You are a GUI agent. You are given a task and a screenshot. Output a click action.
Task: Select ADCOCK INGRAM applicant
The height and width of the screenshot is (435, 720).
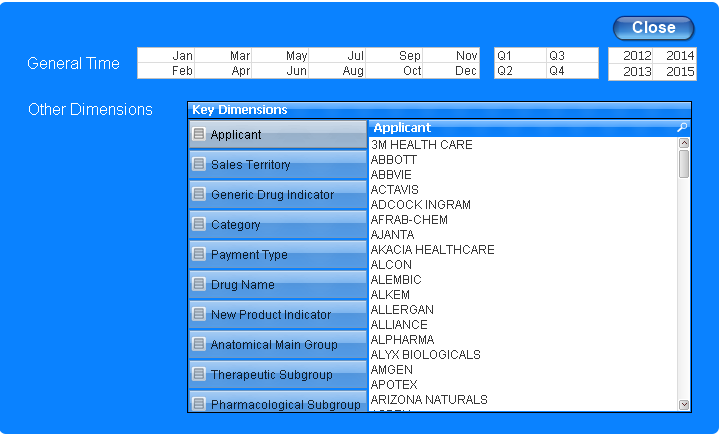click(x=523, y=204)
